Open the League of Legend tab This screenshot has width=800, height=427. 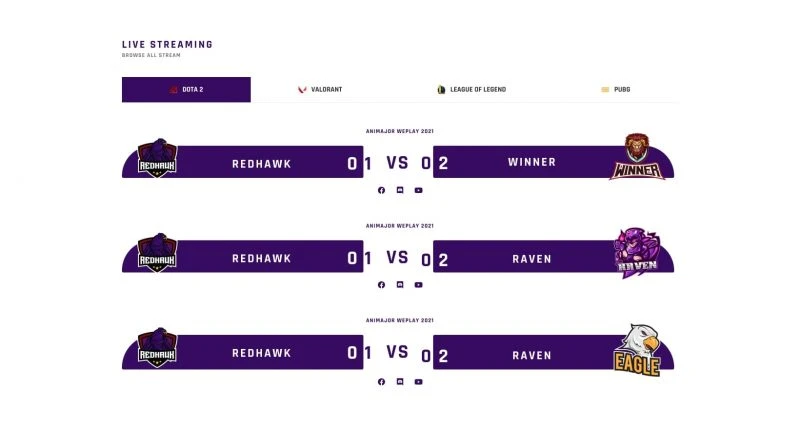click(471, 90)
